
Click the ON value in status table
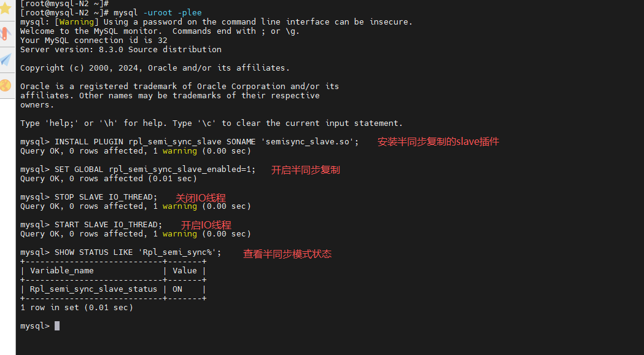pos(177,289)
